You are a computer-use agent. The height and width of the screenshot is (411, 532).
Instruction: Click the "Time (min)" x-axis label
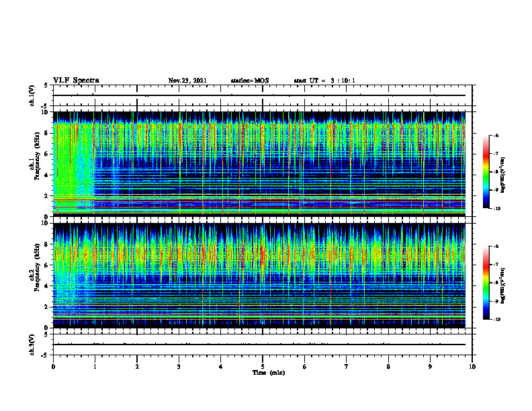click(269, 373)
